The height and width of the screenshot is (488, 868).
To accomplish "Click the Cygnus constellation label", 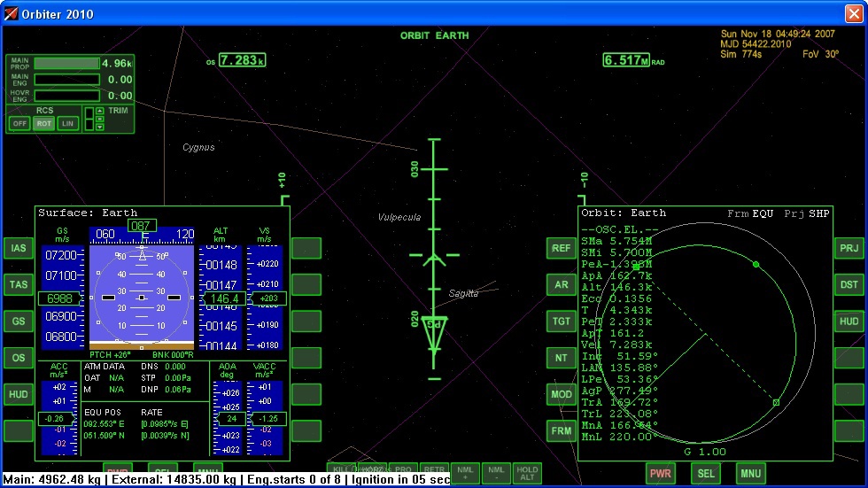I will pos(198,147).
